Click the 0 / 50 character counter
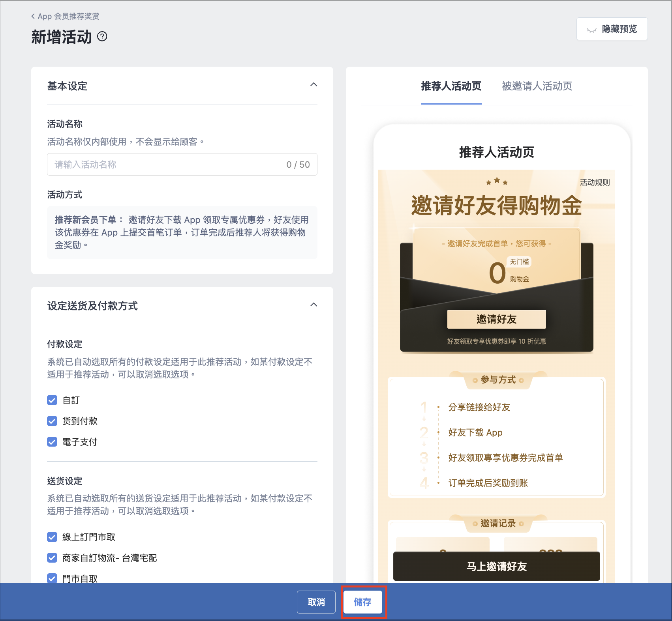 click(x=298, y=165)
